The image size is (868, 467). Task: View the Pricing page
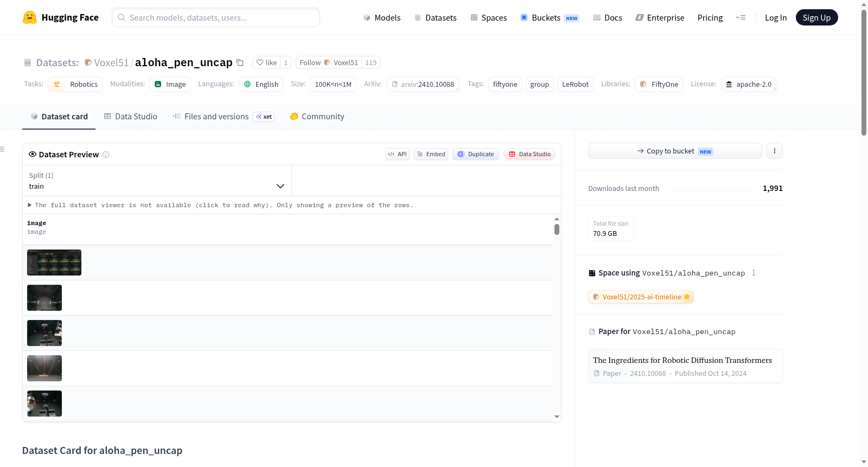[x=710, y=17]
